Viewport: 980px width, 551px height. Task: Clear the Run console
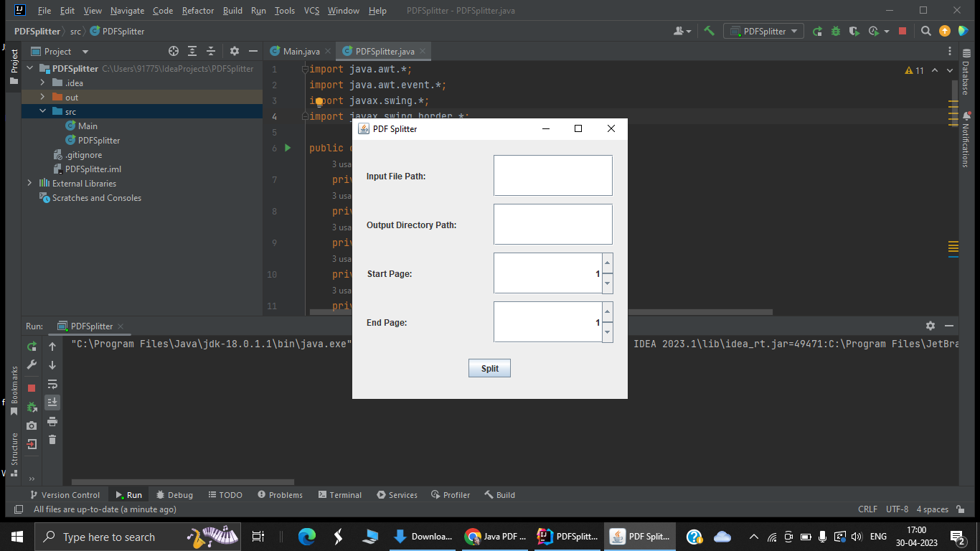[x=52, y=441]
